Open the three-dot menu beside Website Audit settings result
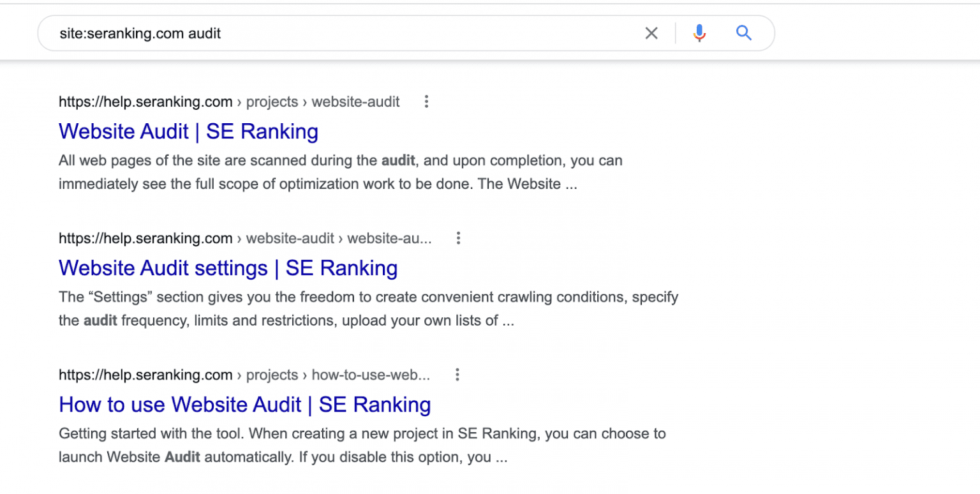The height and width of the screenshot is (494, 980). coord(458,237)
